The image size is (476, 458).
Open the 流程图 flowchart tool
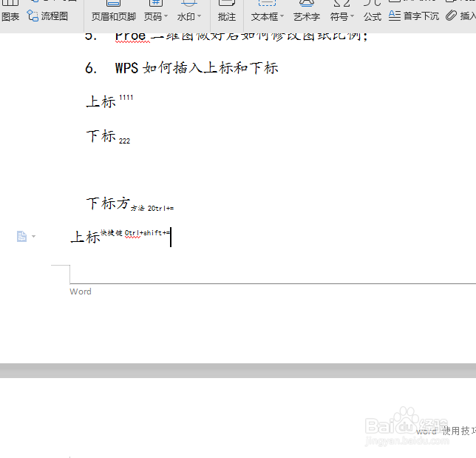coord(47,16)
